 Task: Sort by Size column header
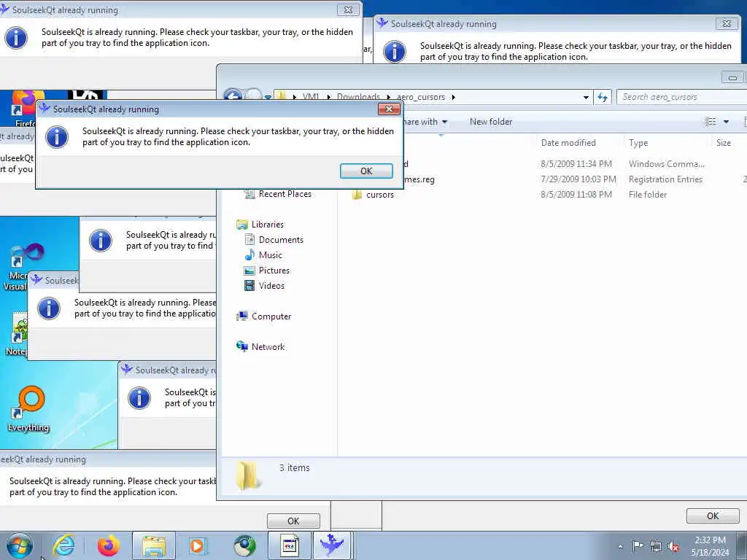723,143
